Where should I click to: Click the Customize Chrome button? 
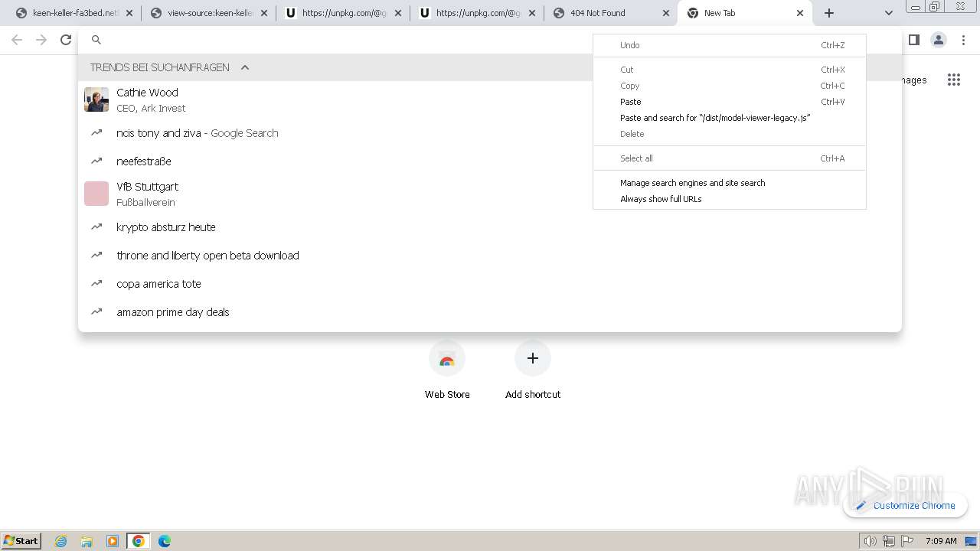[906, 505]
